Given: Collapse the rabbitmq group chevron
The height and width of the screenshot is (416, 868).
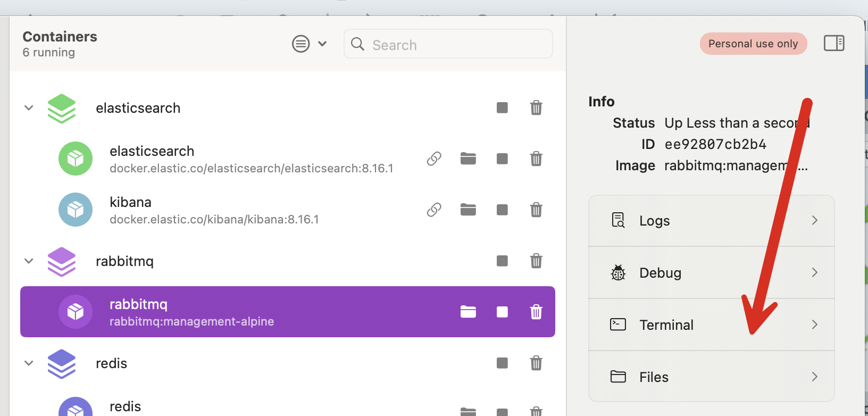Looking at the screenshot, I should click(29, 261).
